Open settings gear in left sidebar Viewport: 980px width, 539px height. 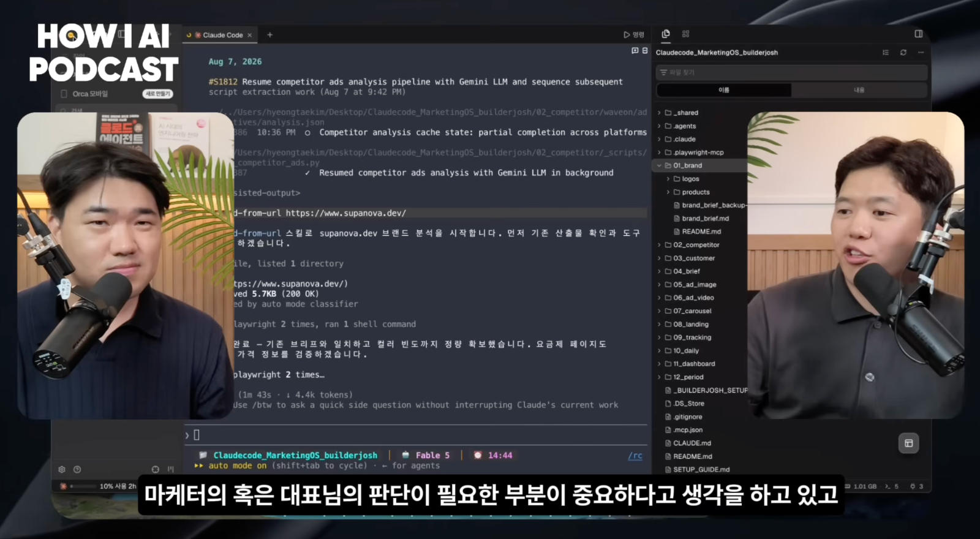click(61, 469)
